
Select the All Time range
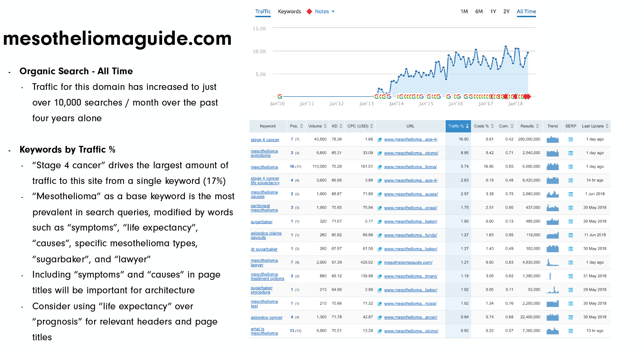point(526,12)
